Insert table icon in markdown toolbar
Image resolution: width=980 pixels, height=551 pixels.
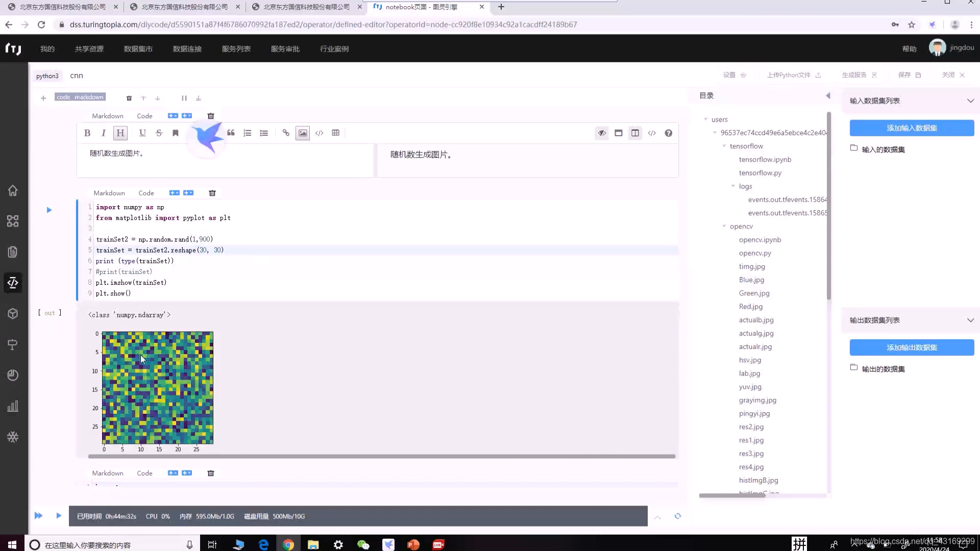coord(335,133)
